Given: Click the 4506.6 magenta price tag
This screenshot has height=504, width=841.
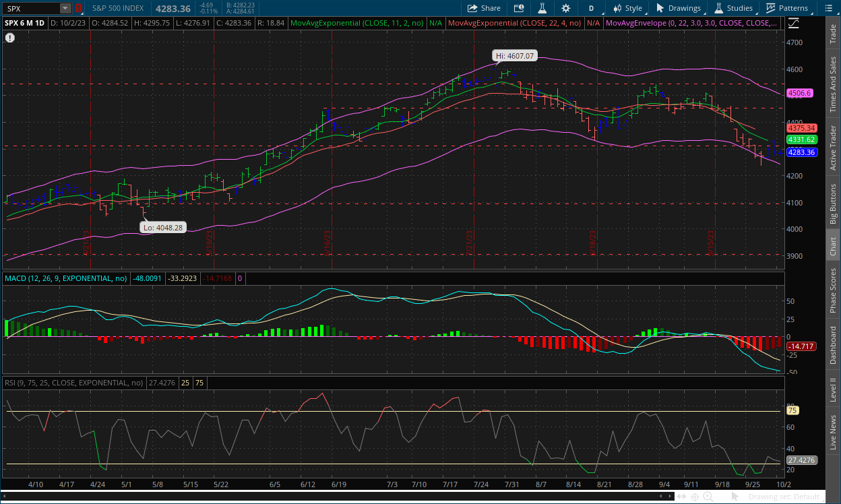Looking at the screenshot, I should (x=800, y=94).
